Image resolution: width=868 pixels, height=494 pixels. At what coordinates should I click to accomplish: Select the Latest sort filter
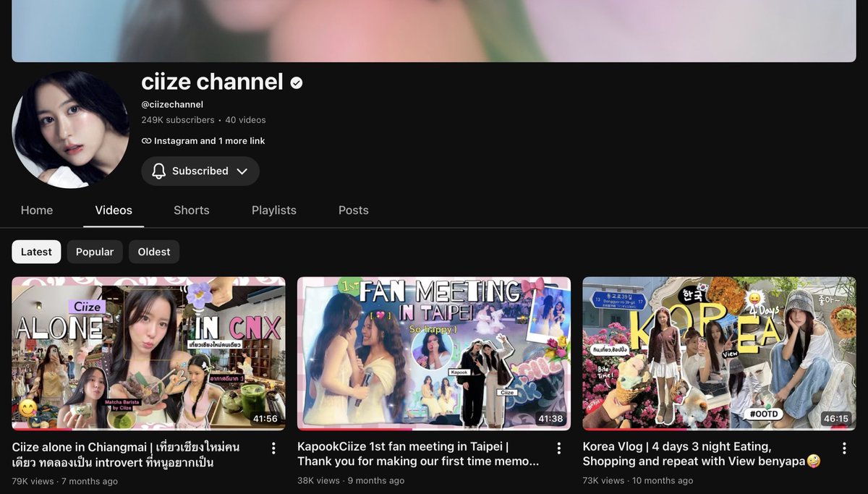click(36, 252)
